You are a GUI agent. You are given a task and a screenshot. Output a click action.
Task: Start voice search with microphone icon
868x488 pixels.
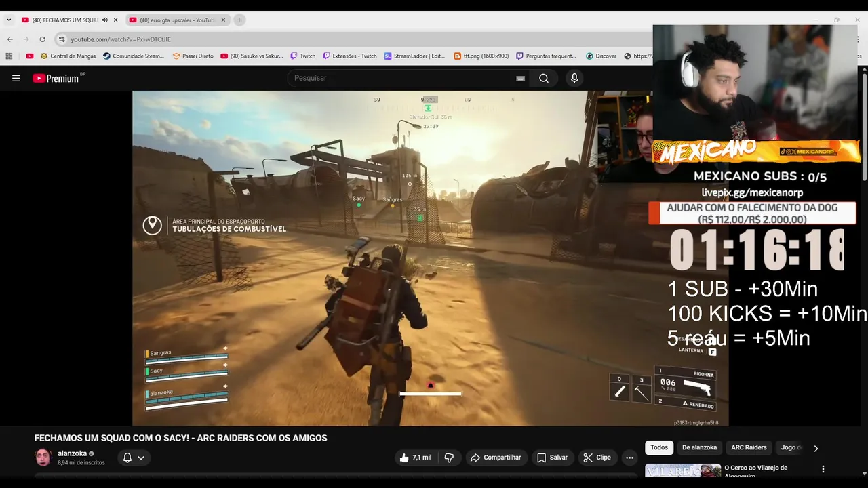tap(574, 78)
